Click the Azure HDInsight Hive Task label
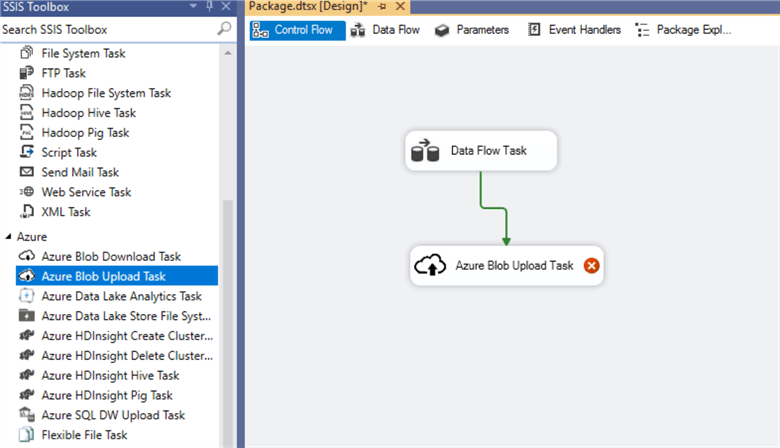The height and width of the screenshot is (448, 780). 110,375
